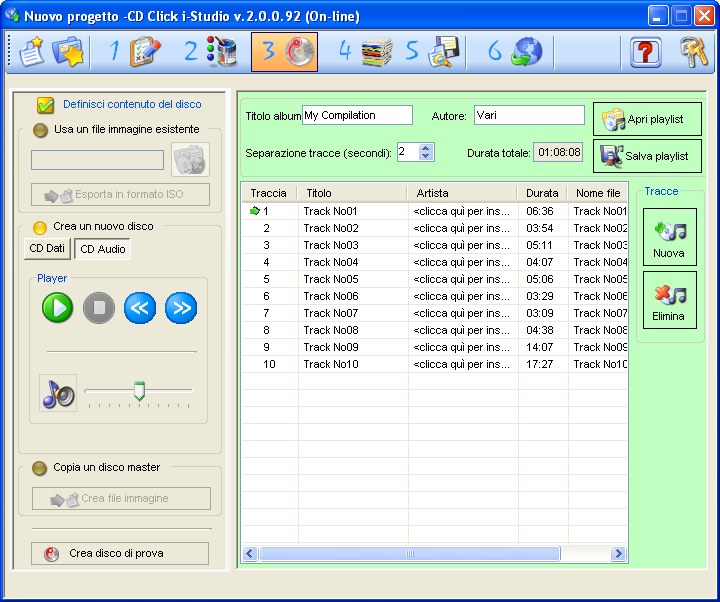Open step 2 paint bucket icon
The height and width of the screenshot is (602, 720).
[x=221, y=52]
